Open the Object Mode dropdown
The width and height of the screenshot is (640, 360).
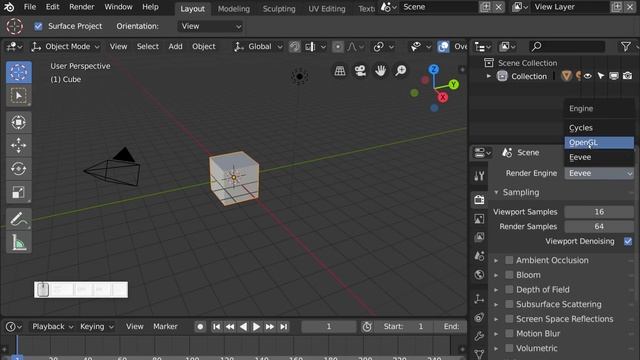(66, 47)
